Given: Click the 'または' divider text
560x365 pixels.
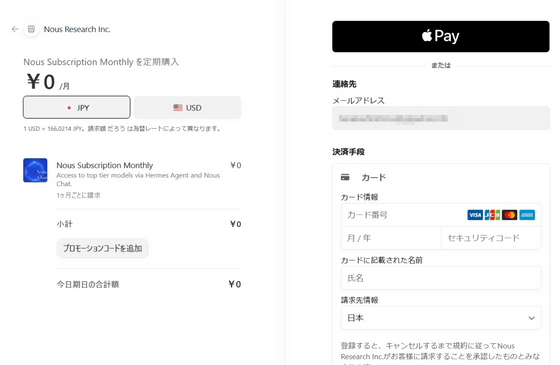Looking at the screenshot, I should click(x=441, y=65).
